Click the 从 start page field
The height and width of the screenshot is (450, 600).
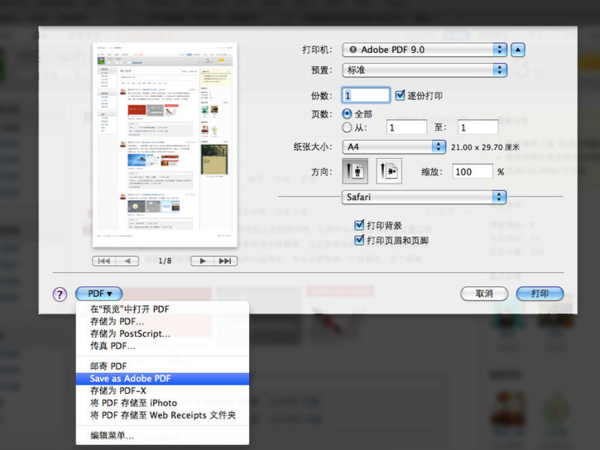click(406, 127)
